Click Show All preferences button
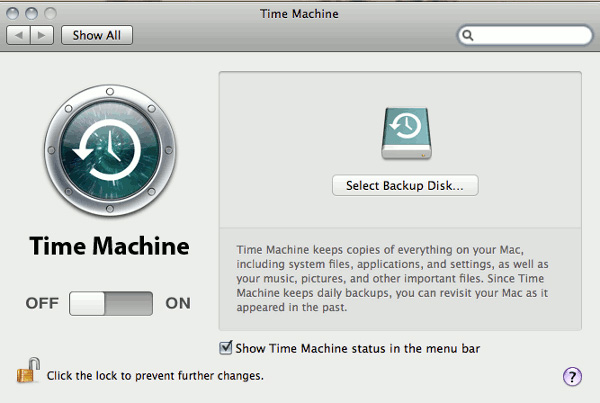The height and width of the screenshot is (403, 600). tap(97, 35)
